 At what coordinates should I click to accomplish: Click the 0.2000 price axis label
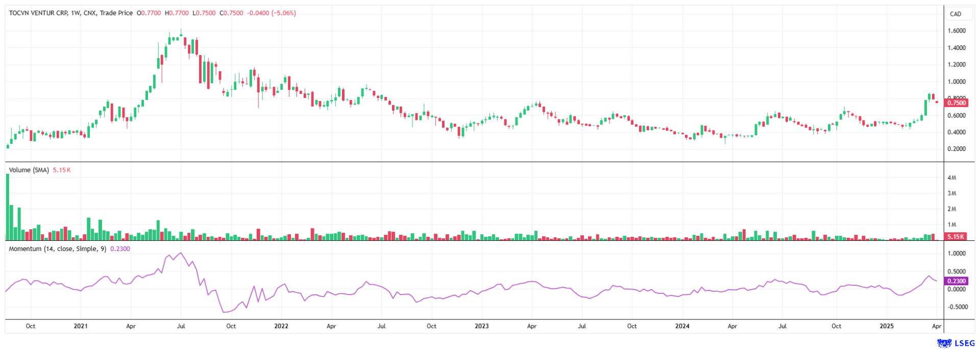(x=956, y=149)
